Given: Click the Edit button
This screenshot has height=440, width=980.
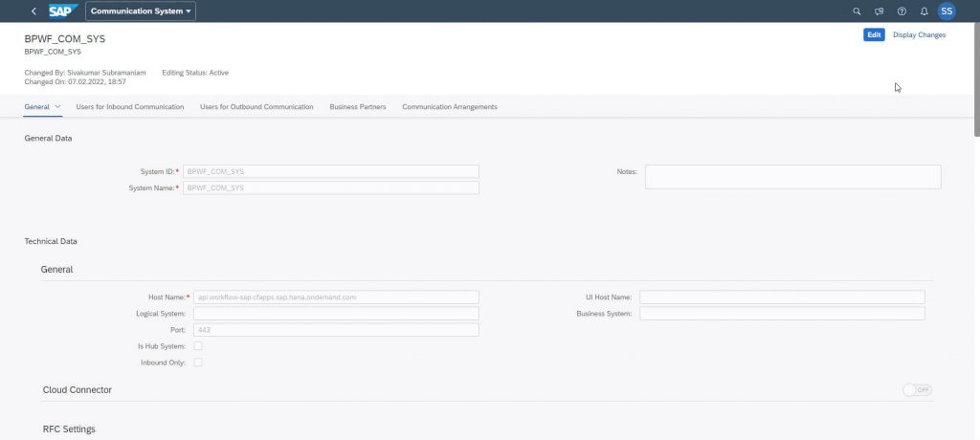Looking at the screenshot, I should (874, 35).
